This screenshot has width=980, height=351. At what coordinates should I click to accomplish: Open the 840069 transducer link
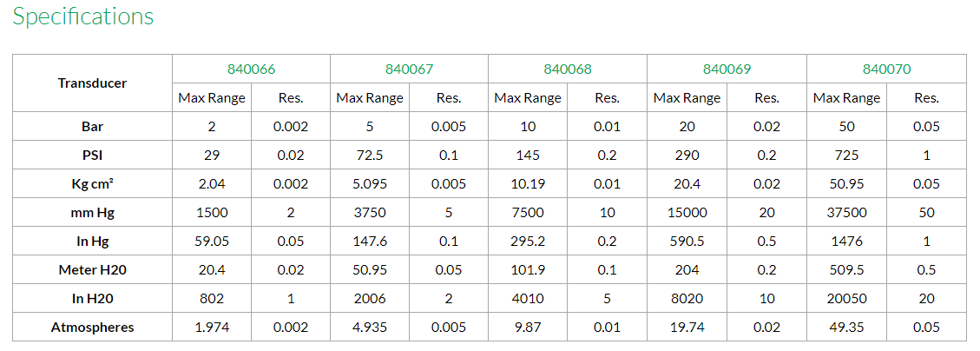tap(727, 70)
